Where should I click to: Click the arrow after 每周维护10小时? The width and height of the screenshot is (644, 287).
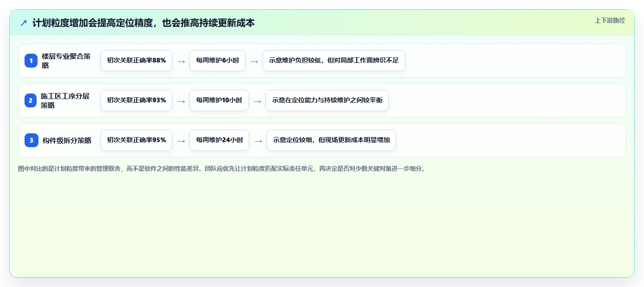[257, 101]
